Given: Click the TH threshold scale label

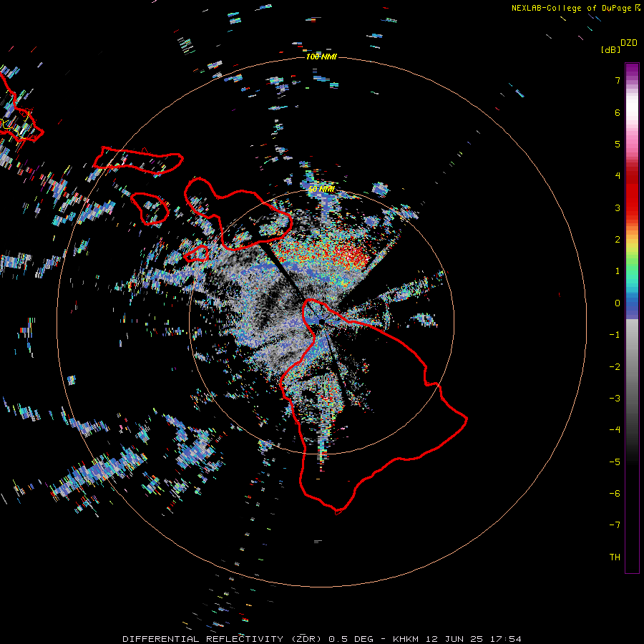Looking at the screenshot, I should (x=615, y=557).
